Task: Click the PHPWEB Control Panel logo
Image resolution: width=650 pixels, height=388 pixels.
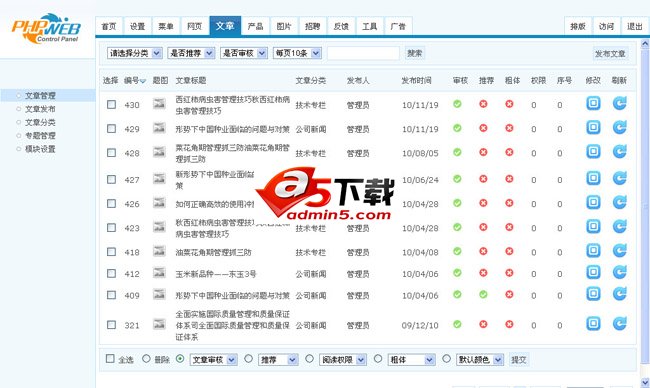Action: [x=46, y=28]
